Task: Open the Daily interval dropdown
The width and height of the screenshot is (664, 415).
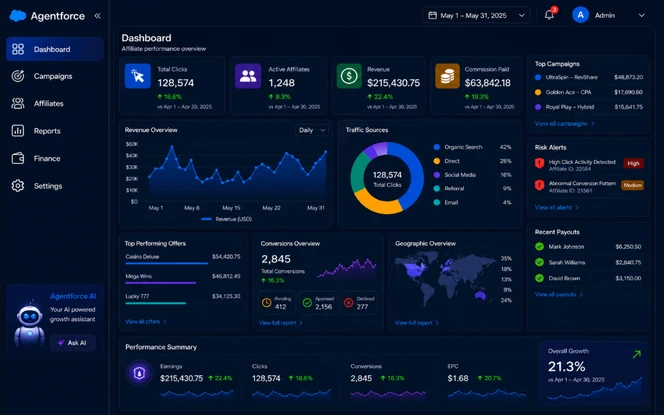Action: 312,130
